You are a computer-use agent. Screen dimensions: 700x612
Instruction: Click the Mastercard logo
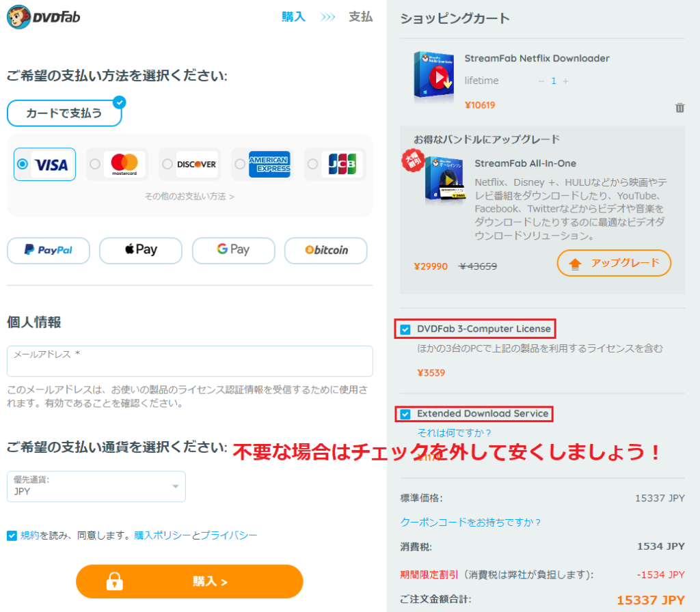point(124,164)
